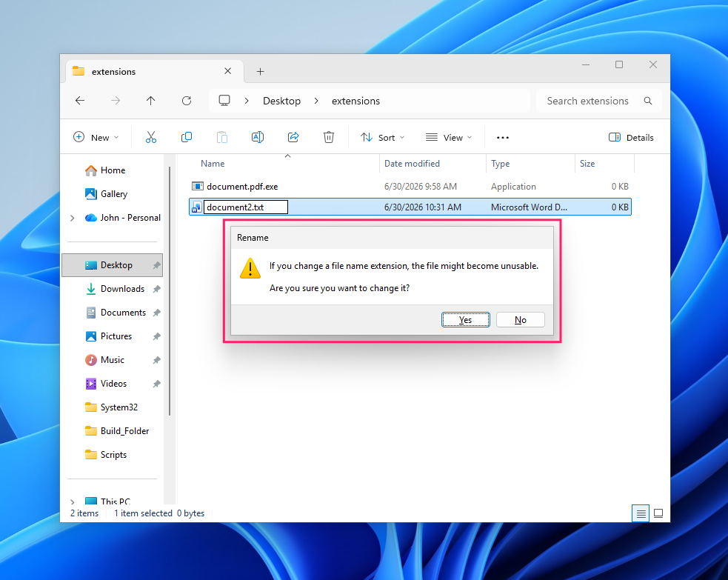Image resolution: width=728 pixels, height=580 pixels.
Task: Open the Scripts folder in sidebar
Action: pyautogui.click(x=113, y=455)
